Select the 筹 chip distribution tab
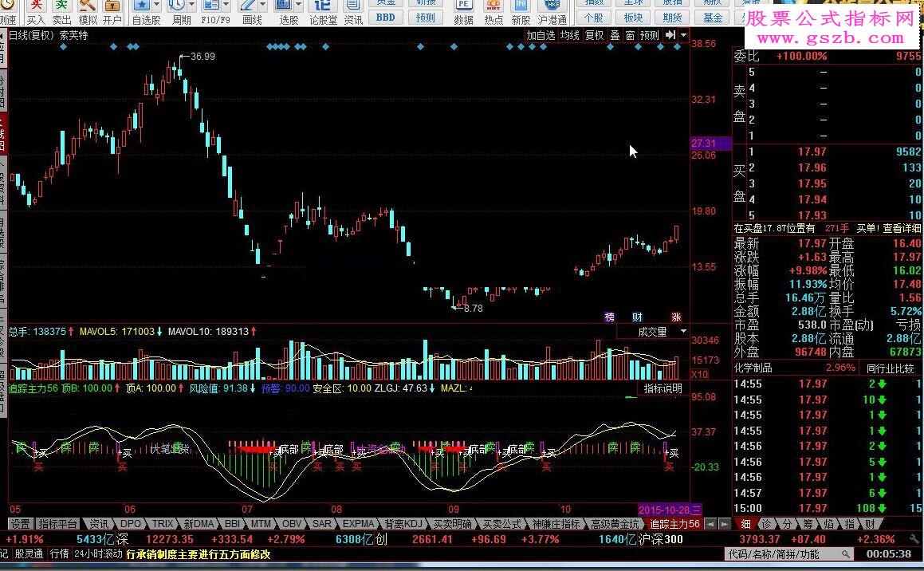924x571 pixels. pos(808,524)
